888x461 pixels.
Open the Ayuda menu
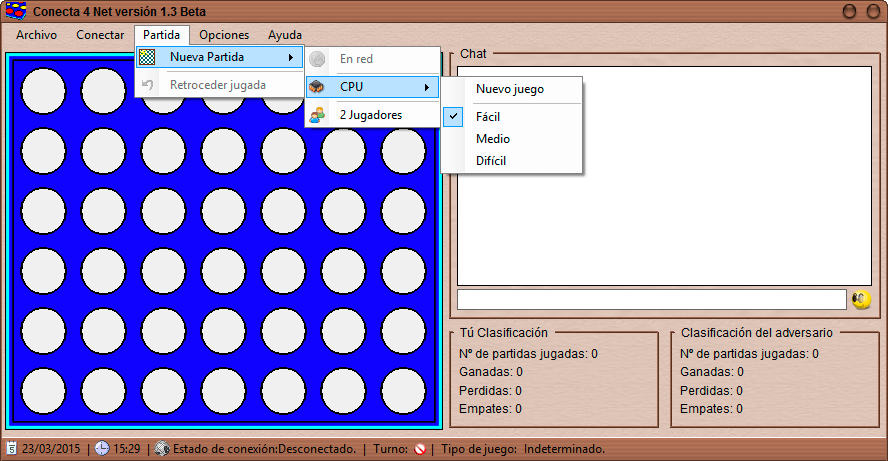click(284, 35)
